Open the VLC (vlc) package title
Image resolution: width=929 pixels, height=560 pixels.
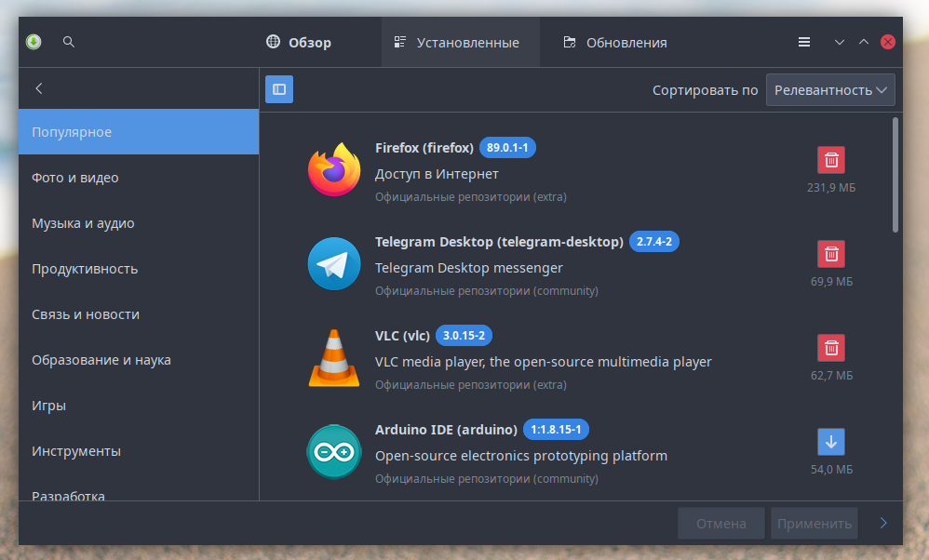(x=402, y=336)
